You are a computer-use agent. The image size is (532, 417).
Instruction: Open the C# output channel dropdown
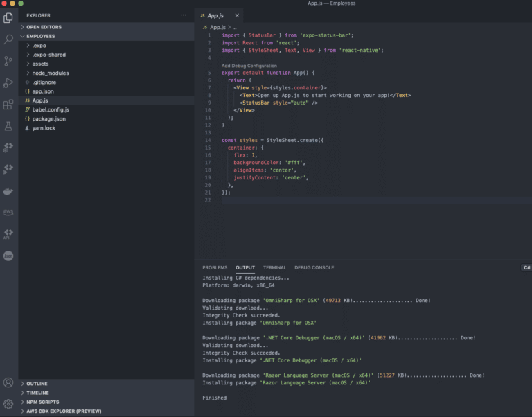(x=526, y=267)
